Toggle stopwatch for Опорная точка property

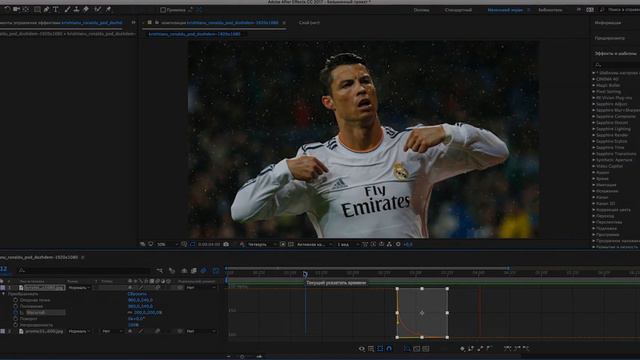(x=16, y=300)
